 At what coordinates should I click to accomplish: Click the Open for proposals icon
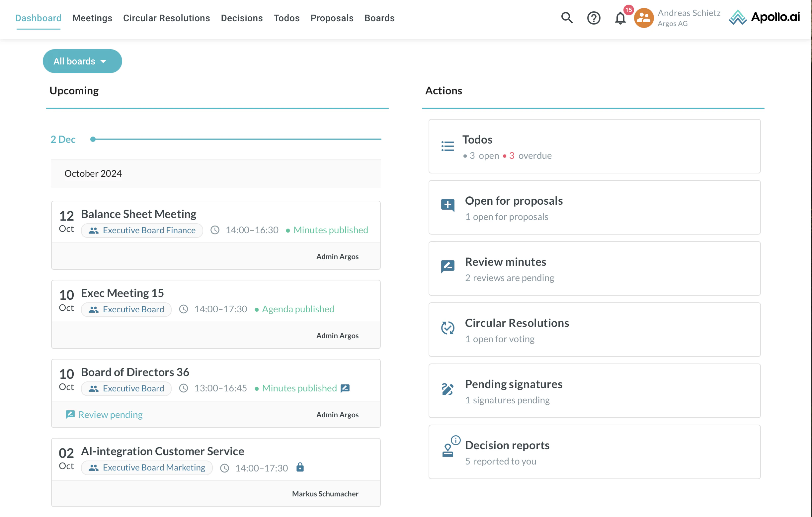pos(447,205)
